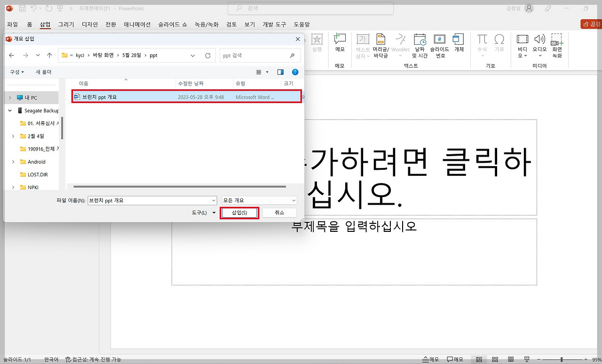This screenshot has height=364, width=602.
Task: Click the 화면 녹화 screen recording icon
Action: pos(557,46)
